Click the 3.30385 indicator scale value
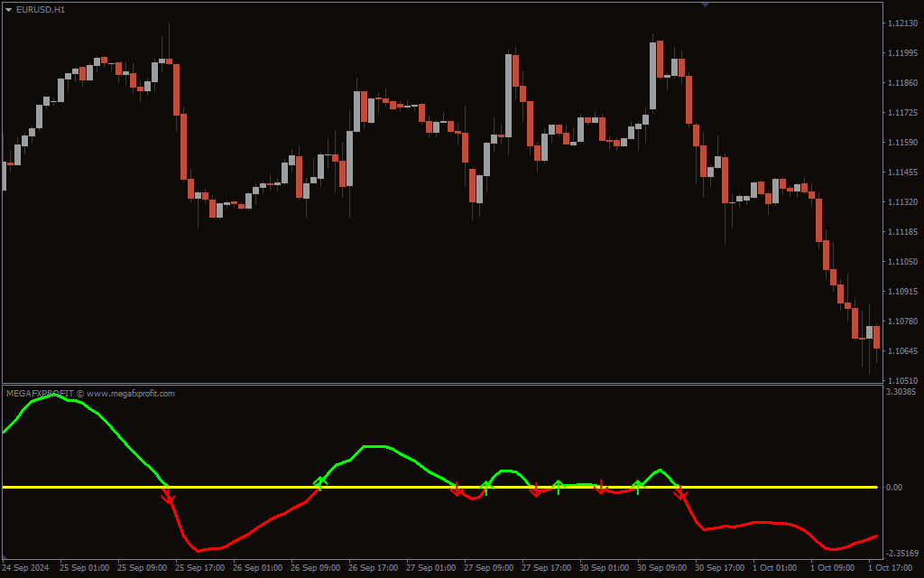 [901, 392]
